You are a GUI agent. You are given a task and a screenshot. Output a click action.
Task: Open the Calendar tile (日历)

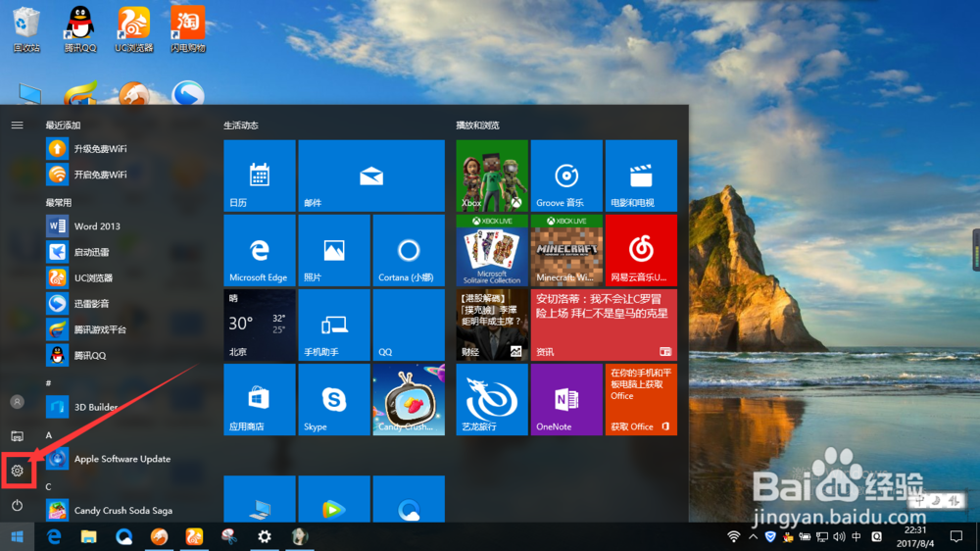point(260,175)
